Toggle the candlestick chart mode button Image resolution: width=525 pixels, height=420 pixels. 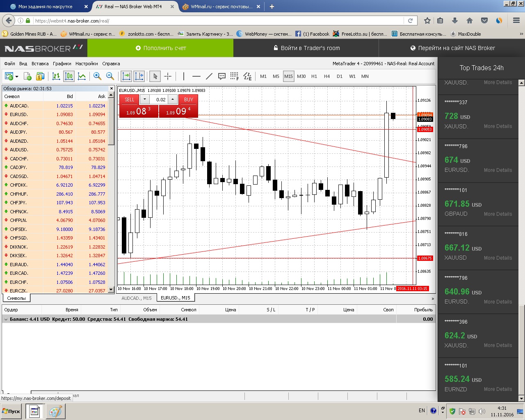pyautogui.click(x=69, y=76)
